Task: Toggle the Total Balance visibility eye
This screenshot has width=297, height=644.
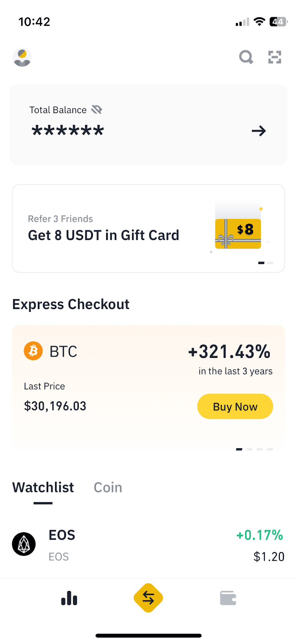Action: [x=97, y=109]
